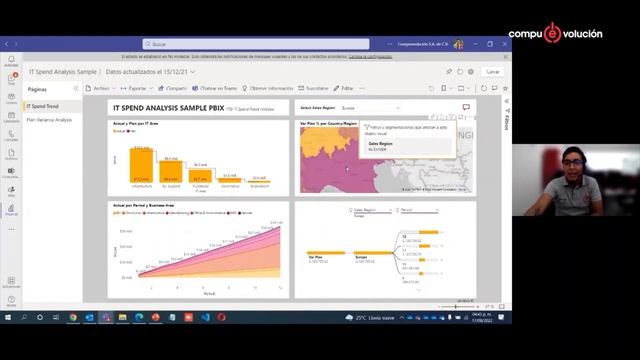Open comments from the toolbar comment icon
Viewport: 640px width, 360px height.
[x=494, y=88]
